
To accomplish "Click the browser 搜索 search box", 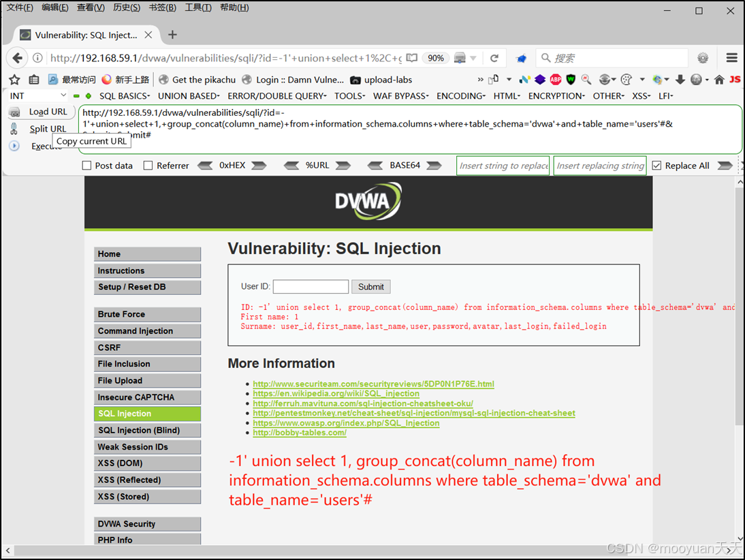I will 612,58.
